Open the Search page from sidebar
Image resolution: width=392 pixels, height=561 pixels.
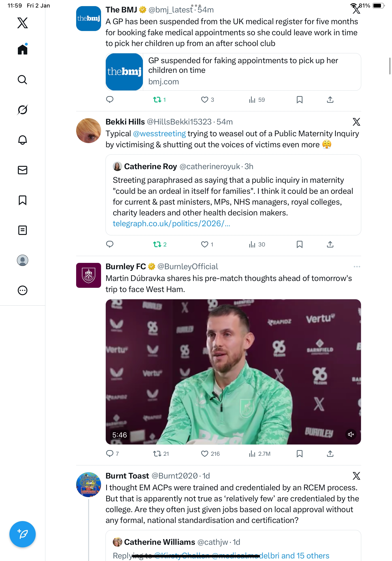[x=23, y=80]
